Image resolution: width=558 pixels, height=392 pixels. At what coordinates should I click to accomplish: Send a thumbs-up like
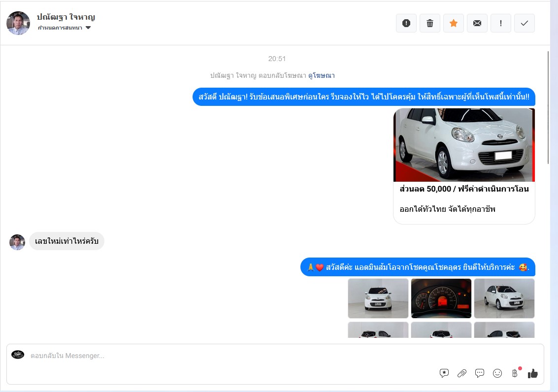click(533, 373)
